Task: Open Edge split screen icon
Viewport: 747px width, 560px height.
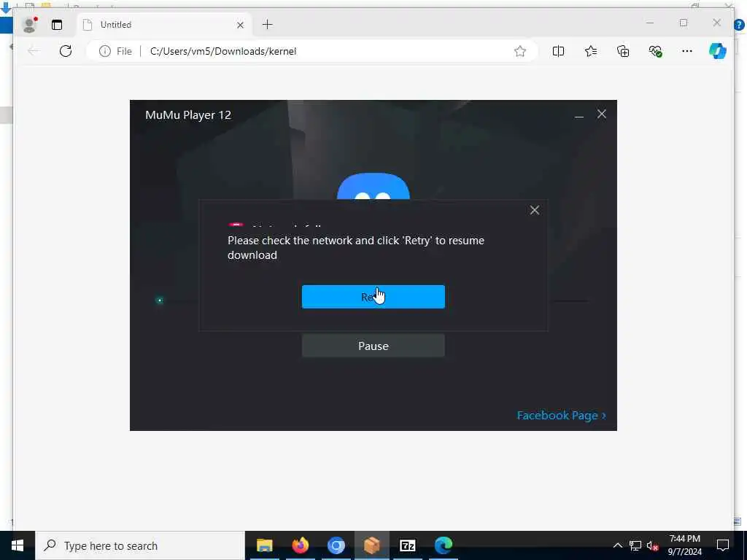Action: tap(558, 51)
